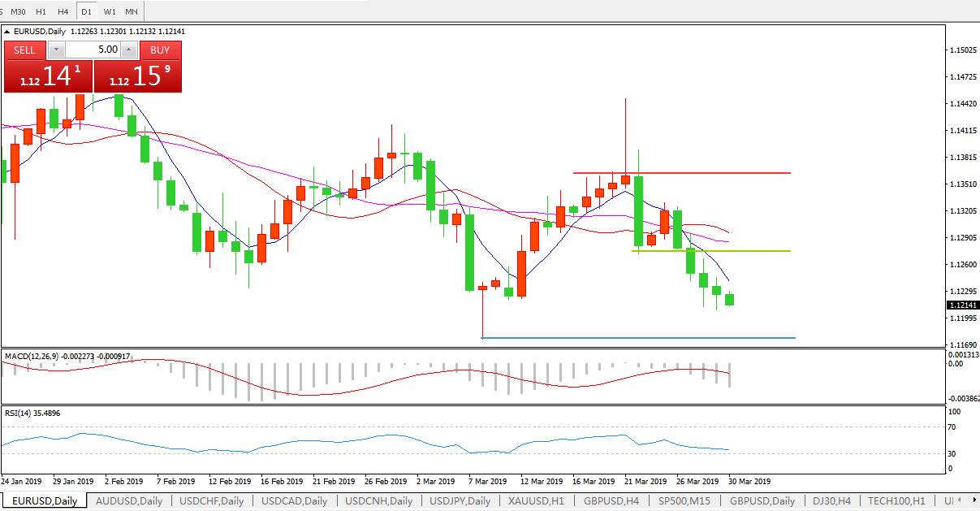The image size is (980, 511).
Task: Click the current price label 1.12141
Action: (963, 305)
